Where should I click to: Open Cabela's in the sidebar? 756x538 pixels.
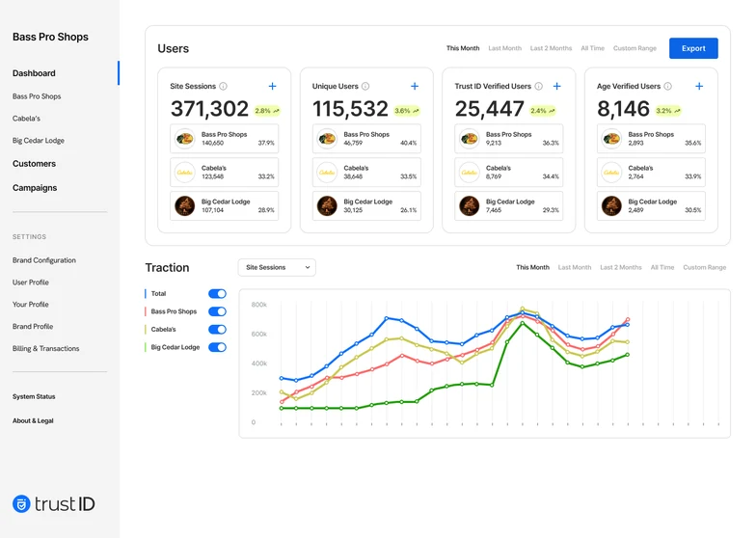[27, 118]
